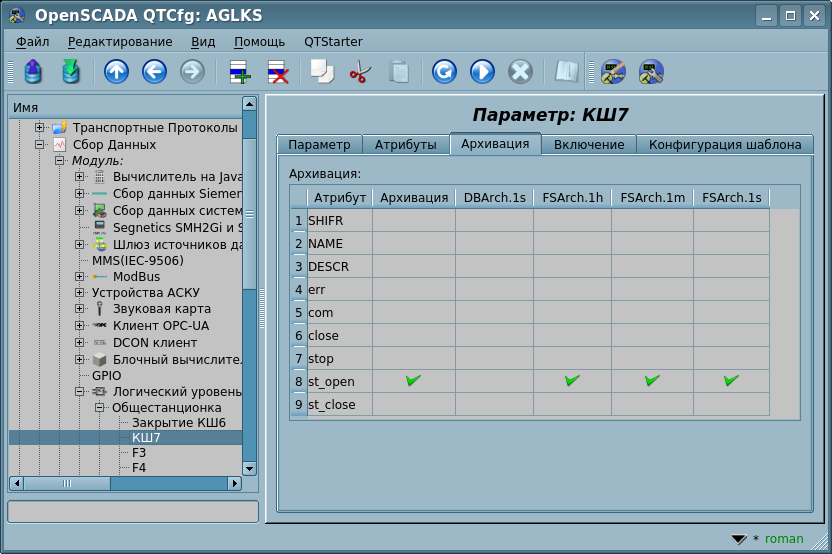Switch to the Атрибуты tab

(405, 145)
